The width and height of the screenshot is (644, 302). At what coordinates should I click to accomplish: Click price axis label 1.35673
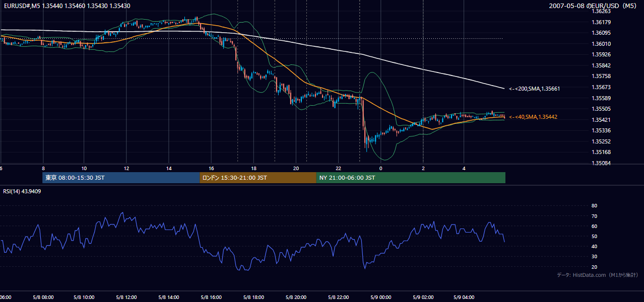click(601, 87)
